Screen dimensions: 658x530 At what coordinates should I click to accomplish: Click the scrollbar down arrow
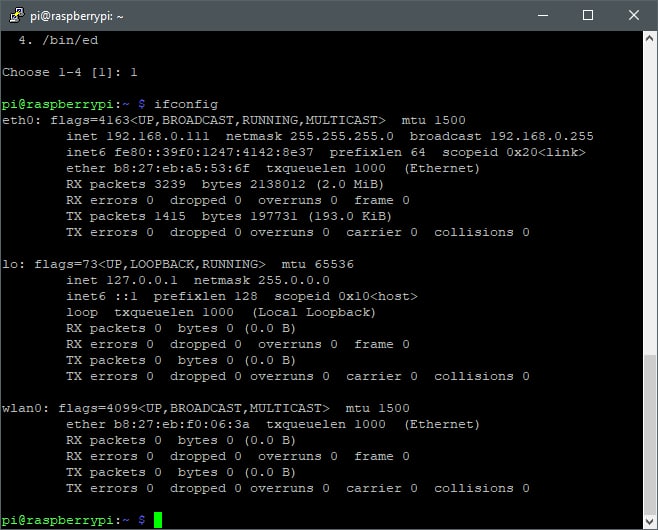coord(649,522)
